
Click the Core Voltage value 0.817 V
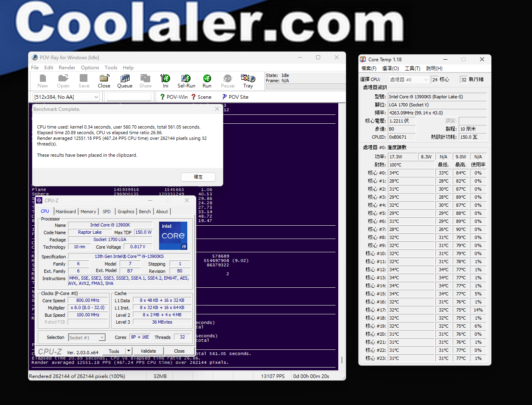point(138,247)
